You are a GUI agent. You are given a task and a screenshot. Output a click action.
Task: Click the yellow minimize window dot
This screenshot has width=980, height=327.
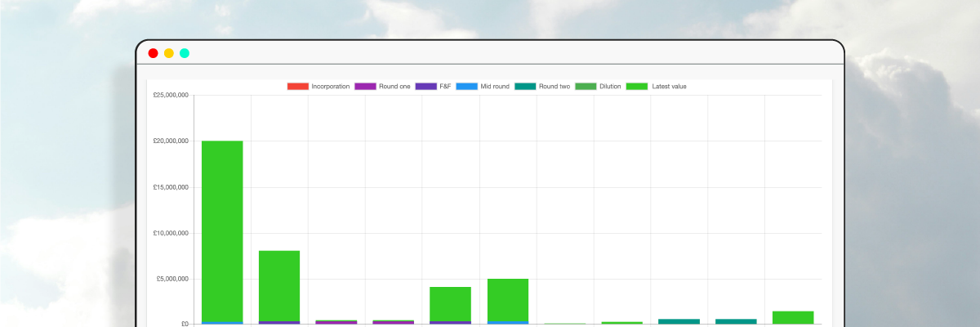point(169,53)
